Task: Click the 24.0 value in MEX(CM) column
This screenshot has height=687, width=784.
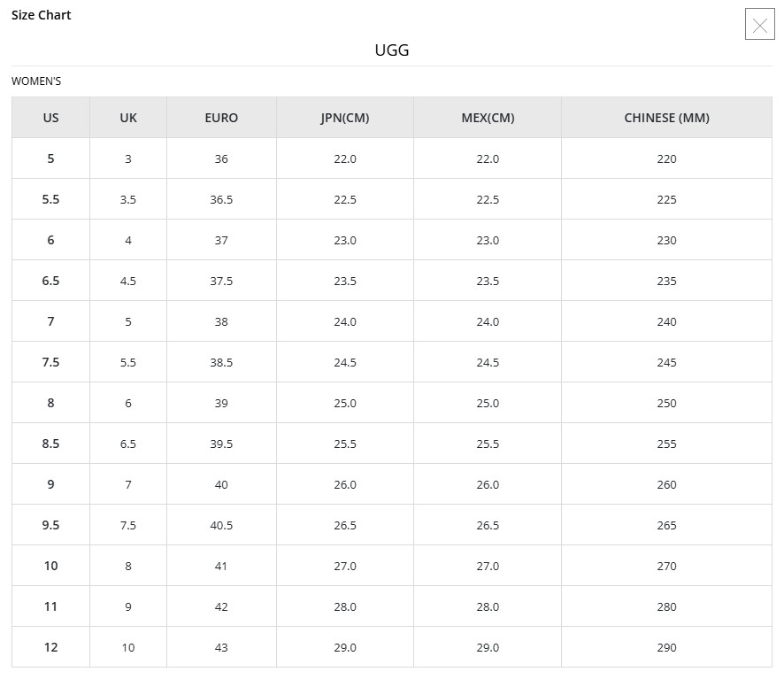Action: [x=488, y=321]
